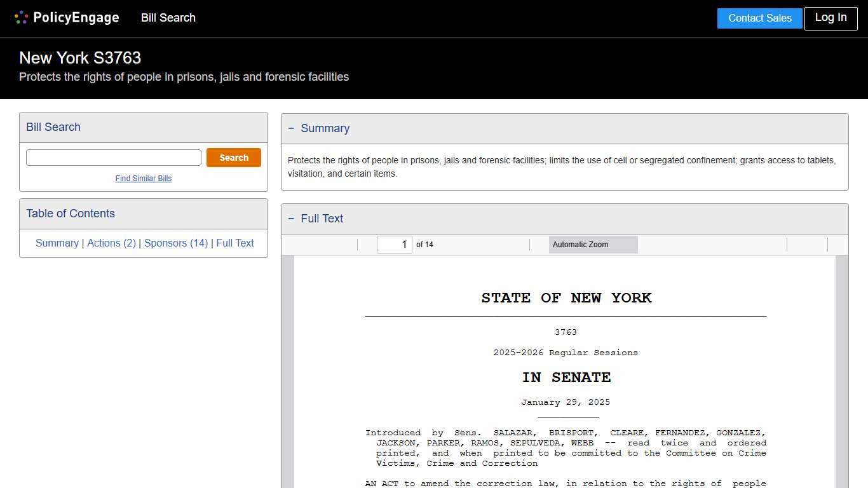Click the Summary link in Table of Contents
The image size is (868, 488).
57,243
